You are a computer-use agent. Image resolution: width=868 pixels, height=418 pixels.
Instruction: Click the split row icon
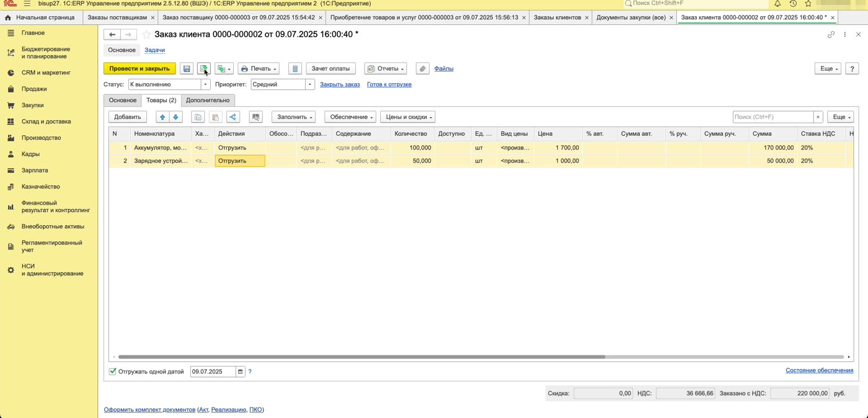(233, 117)
